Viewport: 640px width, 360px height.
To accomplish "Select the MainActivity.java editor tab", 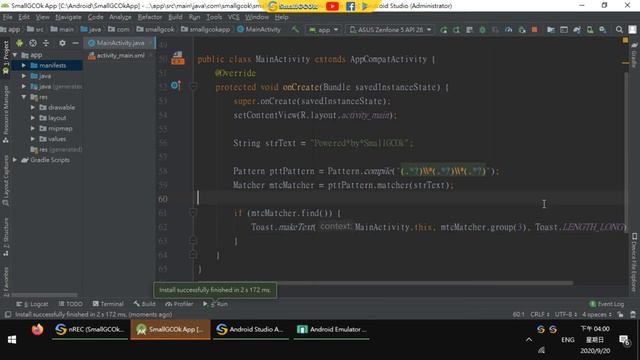I will tap(120, 43).
